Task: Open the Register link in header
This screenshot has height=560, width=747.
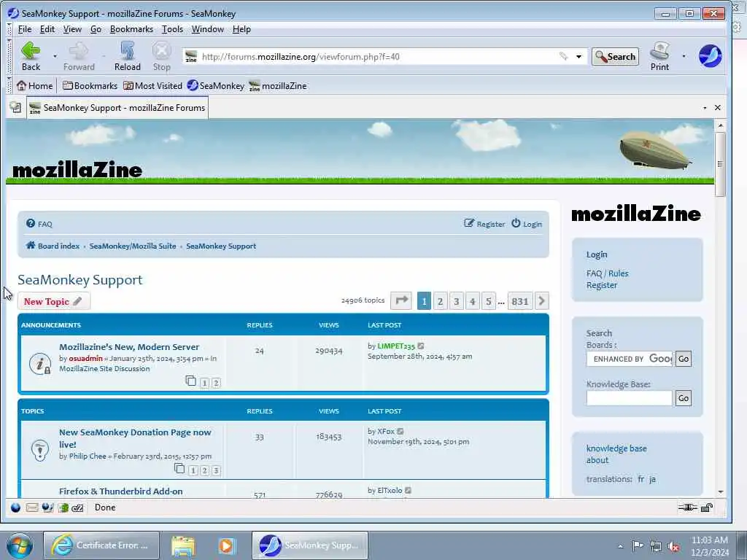Action: coord(484,224)
